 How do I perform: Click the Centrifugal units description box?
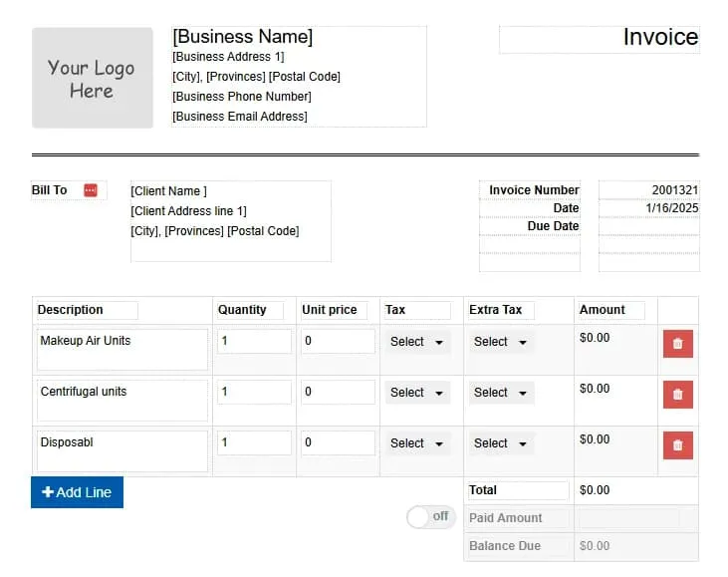tap(122, 401)
